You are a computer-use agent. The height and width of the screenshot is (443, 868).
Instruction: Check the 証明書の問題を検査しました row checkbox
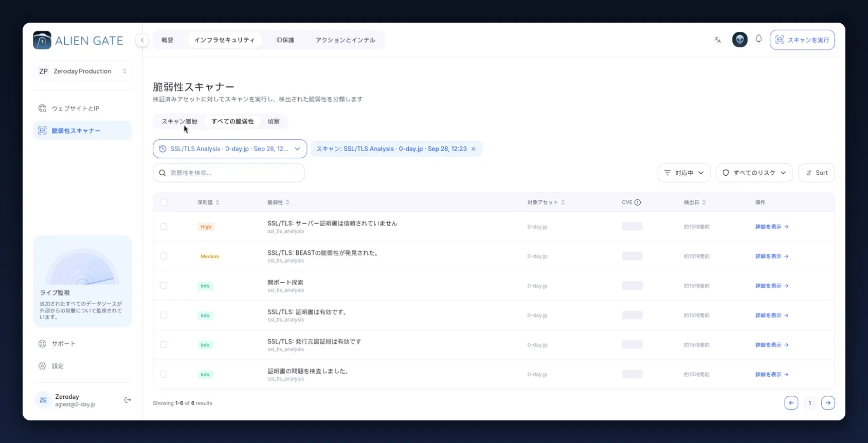164,374
